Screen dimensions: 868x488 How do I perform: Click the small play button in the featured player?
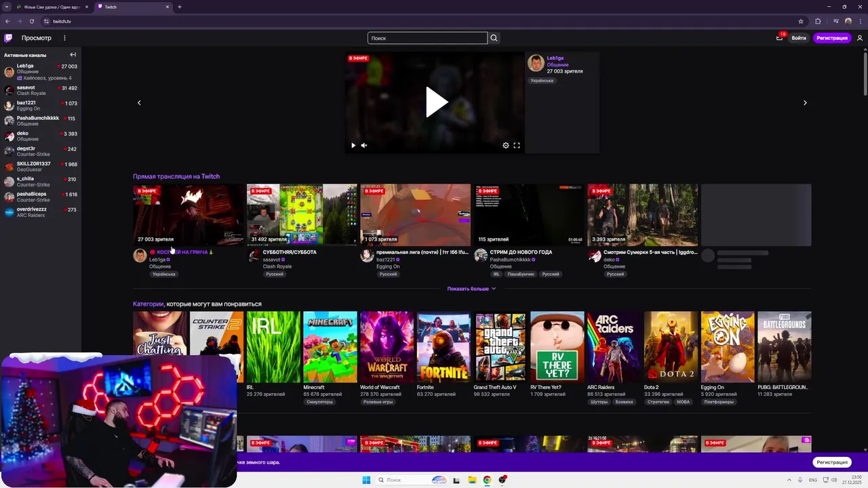(x=353, y=145)
